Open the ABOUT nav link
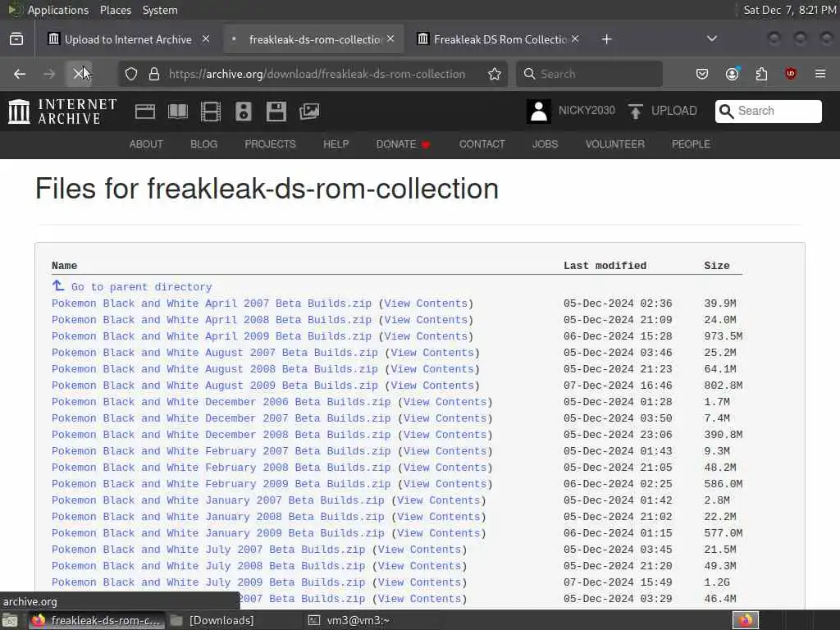This screenshot has width=840, height=630. [x=146, y=144]
